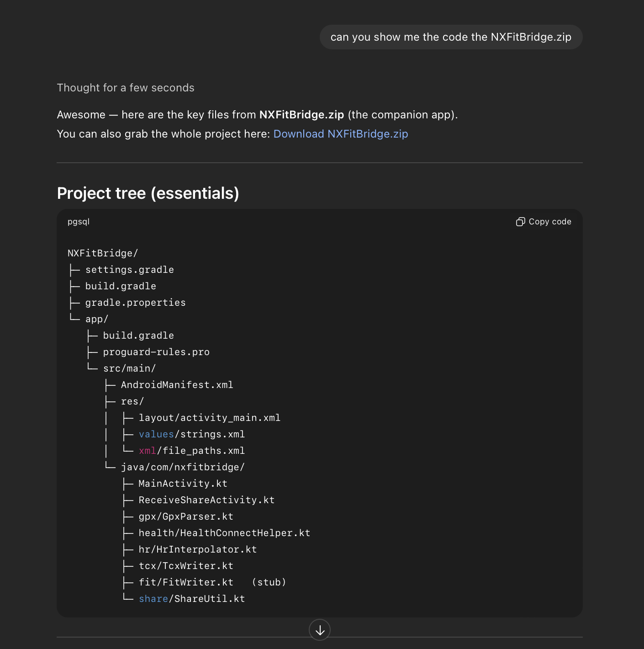This screenshot has width=644, height=649.
Task: Click share/ShareUtil.kt entry
Action: [191, 599]
